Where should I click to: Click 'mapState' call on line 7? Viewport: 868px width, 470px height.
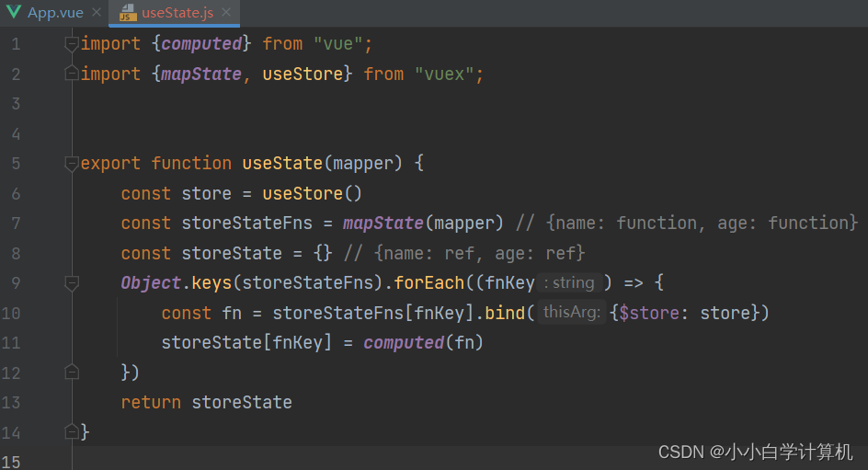point(383,224)
